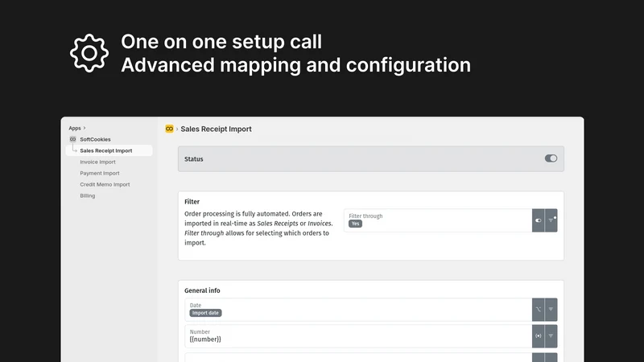Click the Apps breadcrumb

(75, 128)
